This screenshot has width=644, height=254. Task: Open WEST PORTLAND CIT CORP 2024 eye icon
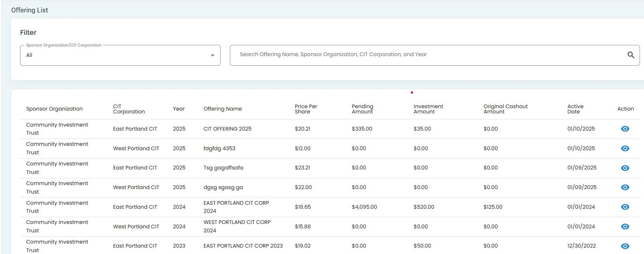tap(625, 227)
